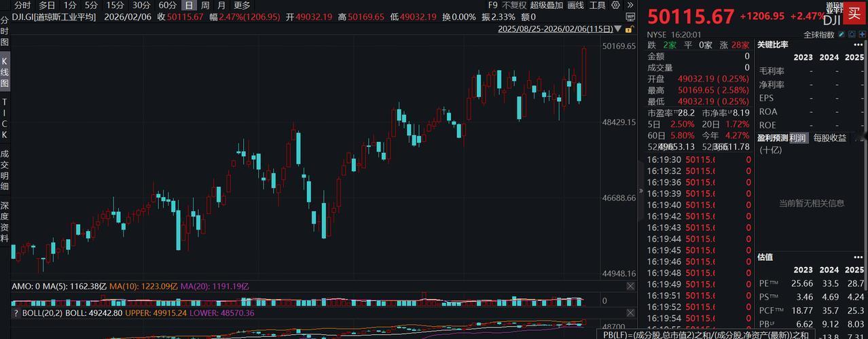
Task: Select the 1分 one-minute period
Action: pyautogui.click(x=70, y=5)
